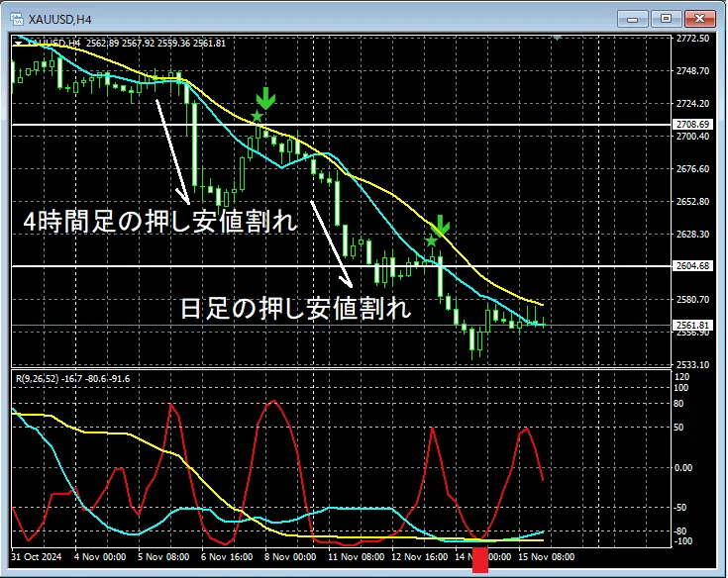728x578 pixels.
Task: Click the 31 Oct 2024 date label
Action: click(37, 556)
